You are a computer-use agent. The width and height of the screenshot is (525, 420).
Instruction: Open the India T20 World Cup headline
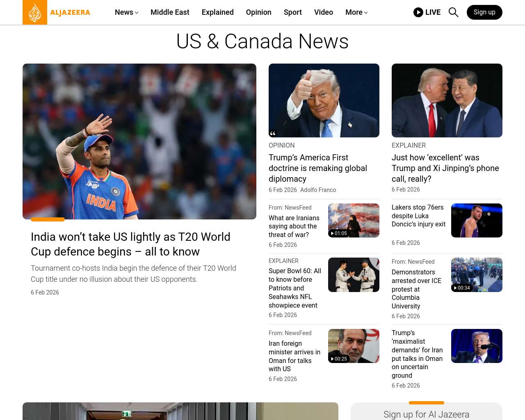click(130, 244)
